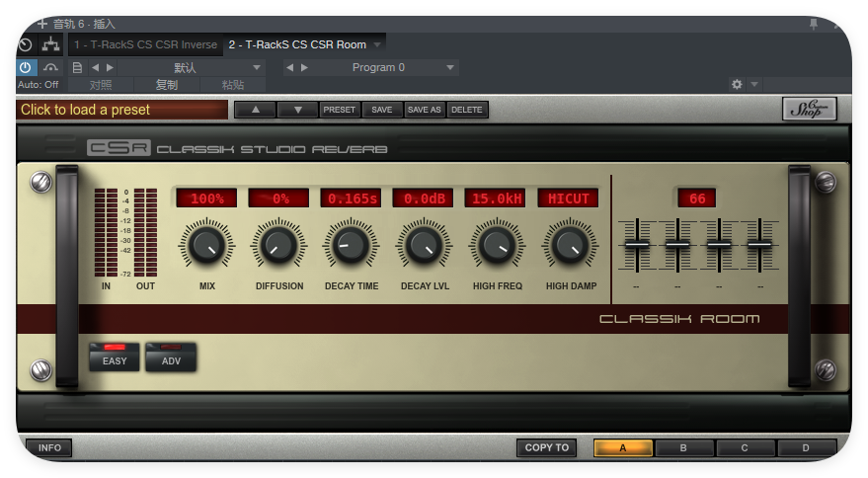Screen dimensions: 868x478
Task: Select preset slot B
Action: [x=683, y=447]
